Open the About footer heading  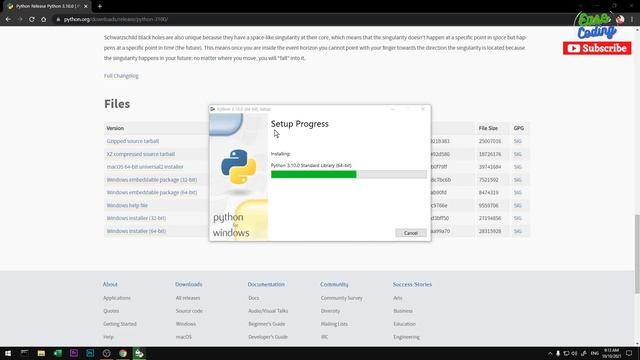pyautogui.click(x=110, y=284)
